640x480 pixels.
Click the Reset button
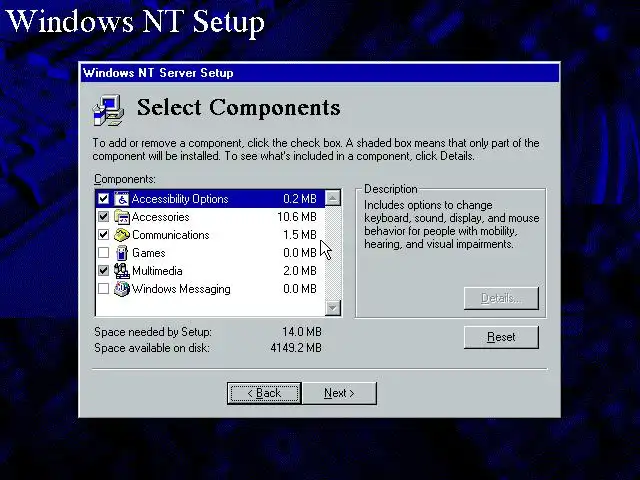pos(501,337)
